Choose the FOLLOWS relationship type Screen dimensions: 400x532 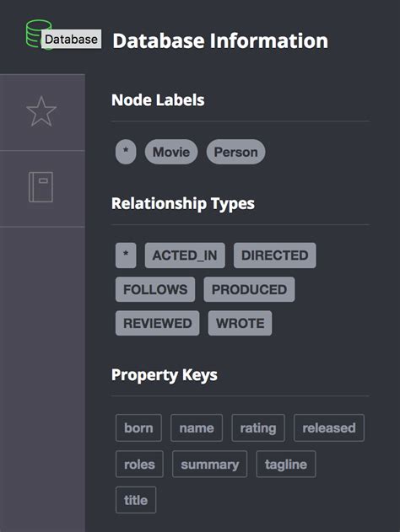coord(155,289)
